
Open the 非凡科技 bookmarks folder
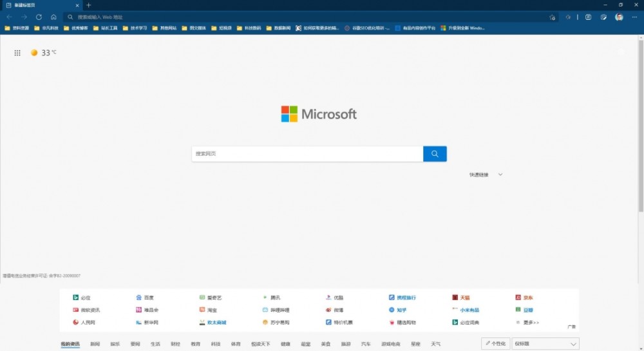pyautogui.click(x=46, y=28)
